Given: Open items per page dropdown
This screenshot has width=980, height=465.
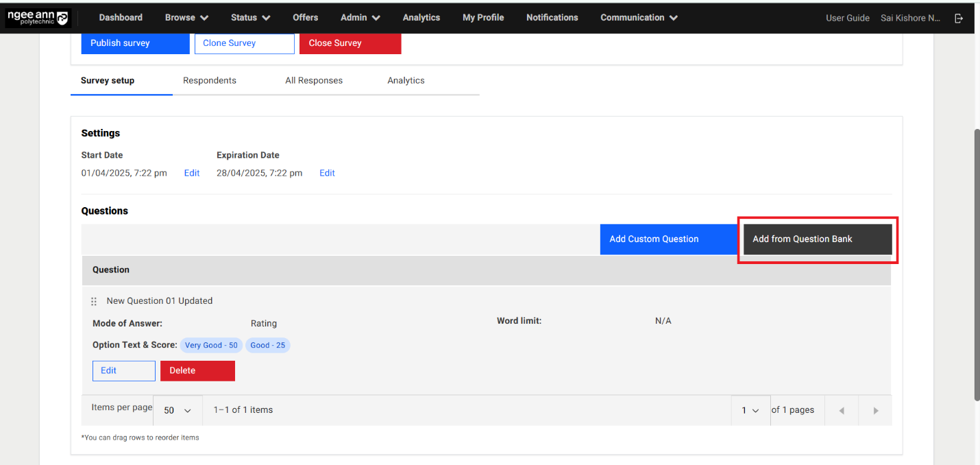Looking at the screenshot, I should tap(177, 410).
